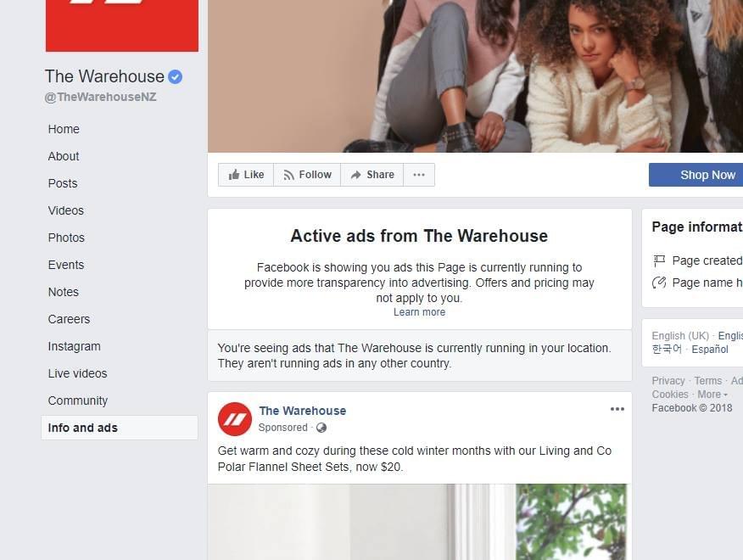Open the three-dot page options menu
The height and width of the screenshot is (560, 743).
click(x=419, y=175)
